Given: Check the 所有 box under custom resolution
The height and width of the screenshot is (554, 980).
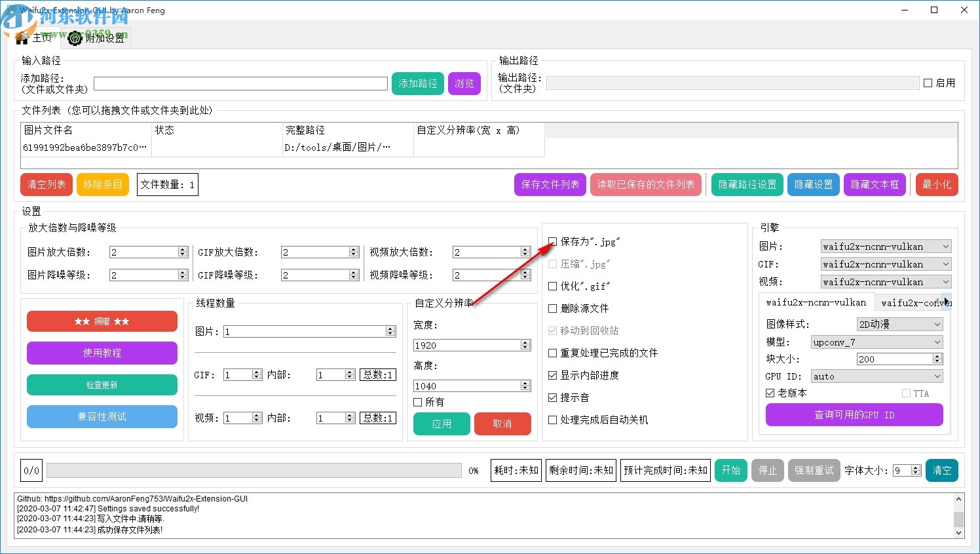Looking at the screenshot, I should [417, 402].
